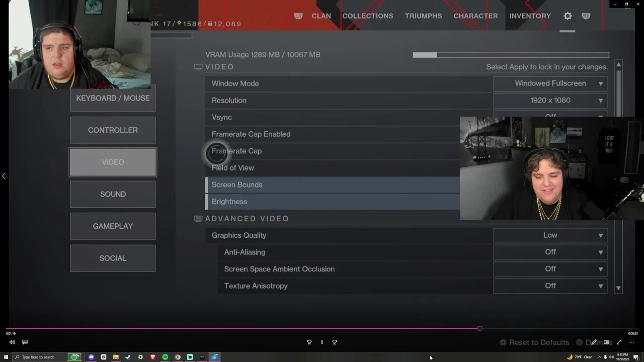
Task: Select the Screen Bounds row
Action: point(333,185)
